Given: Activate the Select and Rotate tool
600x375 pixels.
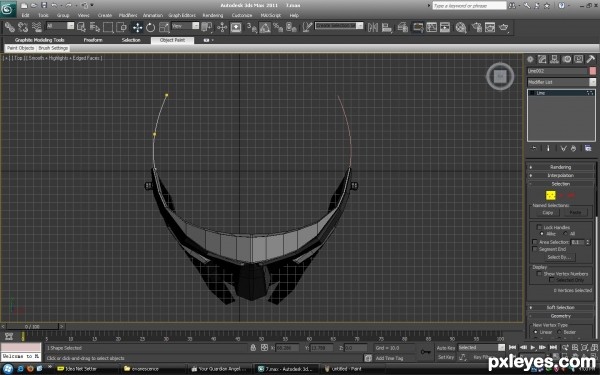Looking at the screenshot, I should [150, 27].
